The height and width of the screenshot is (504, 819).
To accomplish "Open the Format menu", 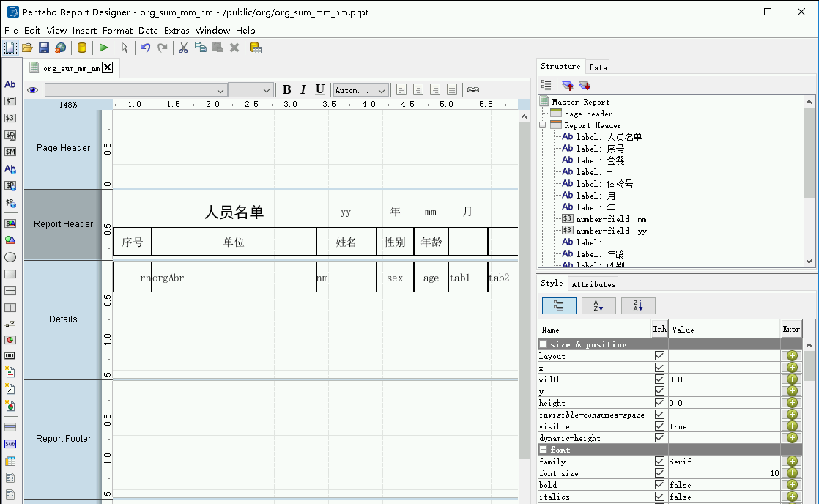I will coord(117,30).
